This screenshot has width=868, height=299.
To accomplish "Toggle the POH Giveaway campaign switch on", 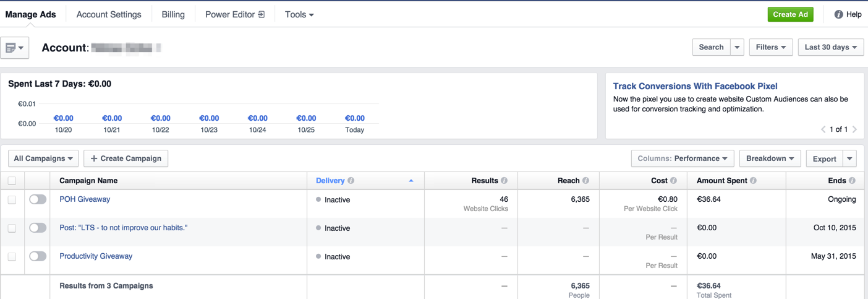I will pyautogui.click(x=38, y=199).
